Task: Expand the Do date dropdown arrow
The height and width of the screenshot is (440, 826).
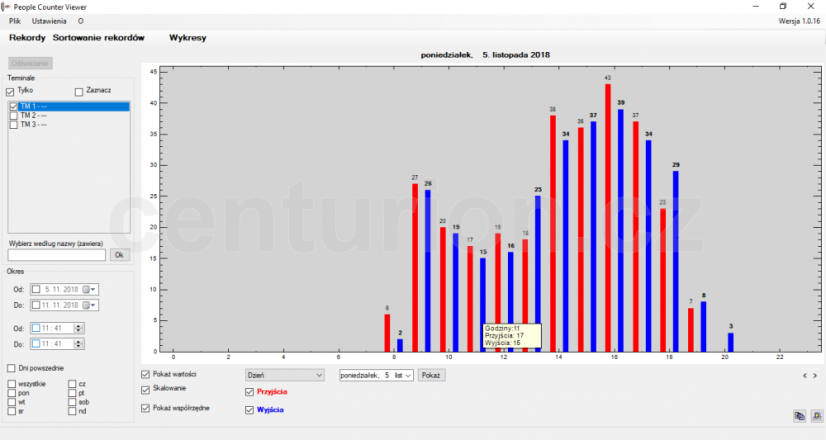Action: click(x=93, y=305)
